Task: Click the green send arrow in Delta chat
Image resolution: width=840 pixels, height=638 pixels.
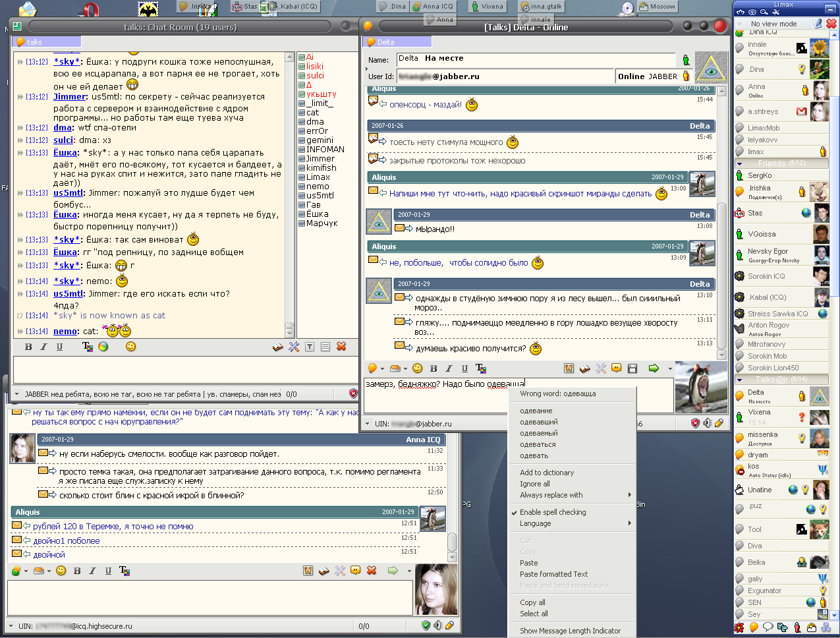Action: pyautogui.click(x=654, y=368)
